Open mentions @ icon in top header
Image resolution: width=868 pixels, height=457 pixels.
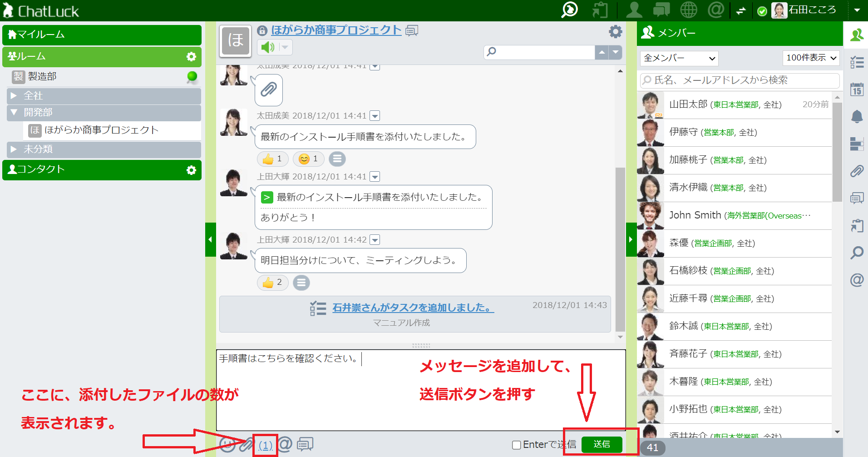pyautogui.click(x=716, y=10)
